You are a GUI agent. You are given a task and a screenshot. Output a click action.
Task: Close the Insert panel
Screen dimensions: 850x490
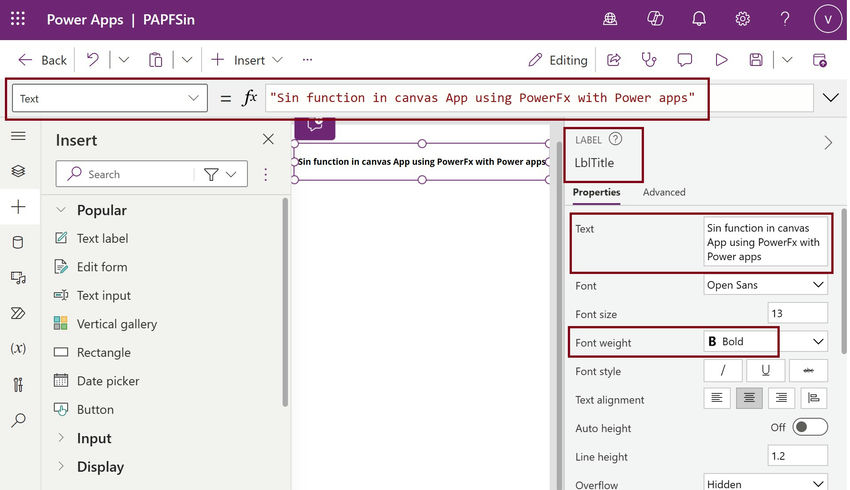[268, 139]
